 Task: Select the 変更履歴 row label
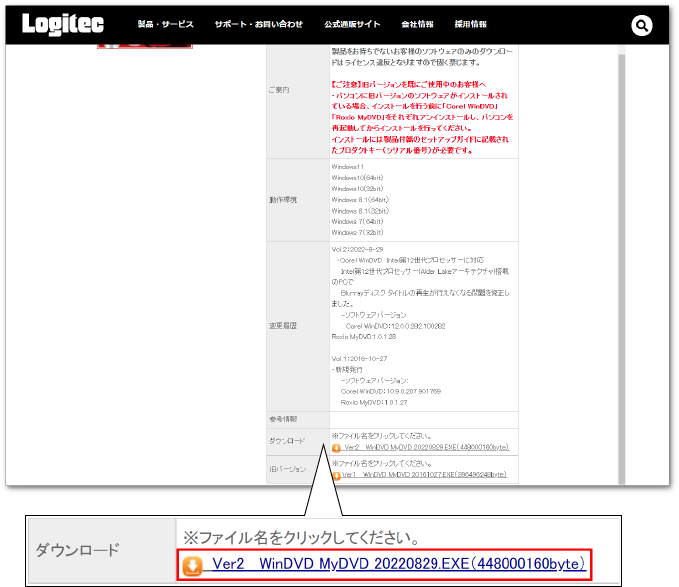pyautogui.click(x=283, y=326)
